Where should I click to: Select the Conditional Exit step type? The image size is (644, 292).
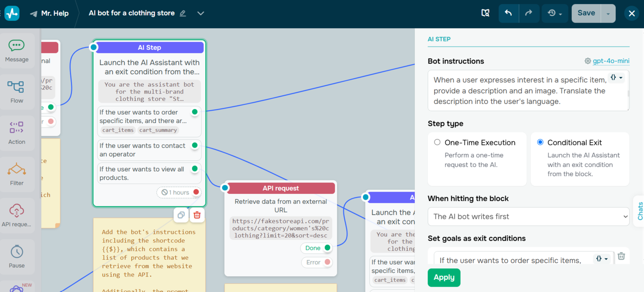click(x=540, y=142)
